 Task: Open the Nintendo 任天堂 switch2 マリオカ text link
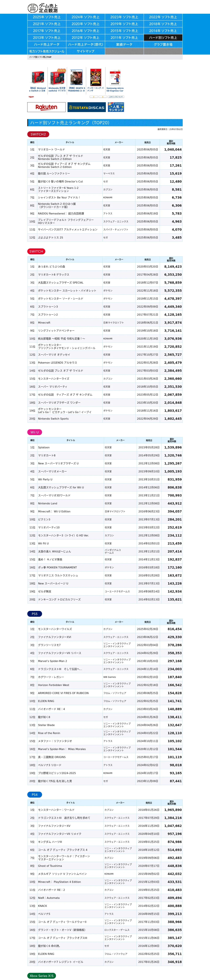57,89
